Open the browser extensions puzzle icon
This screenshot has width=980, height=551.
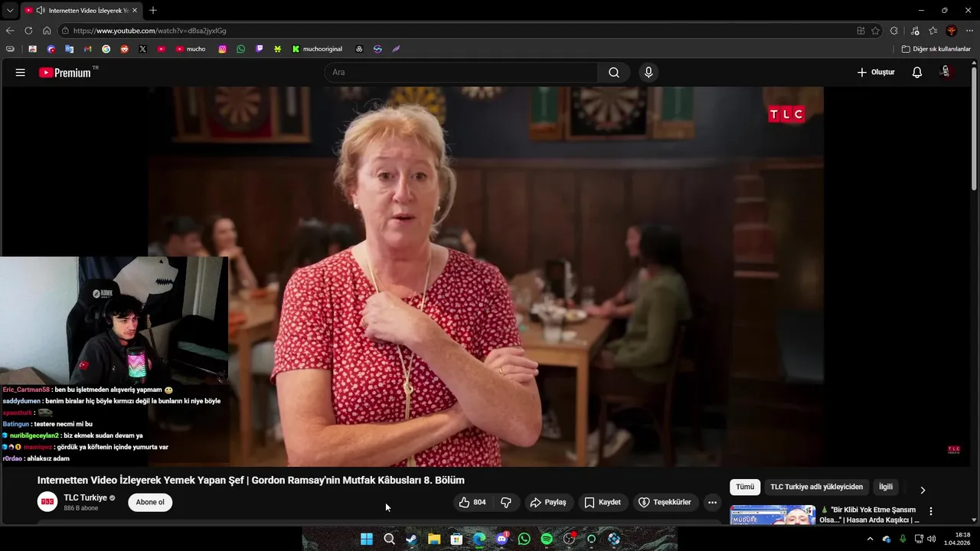click(x=893, y=31)
